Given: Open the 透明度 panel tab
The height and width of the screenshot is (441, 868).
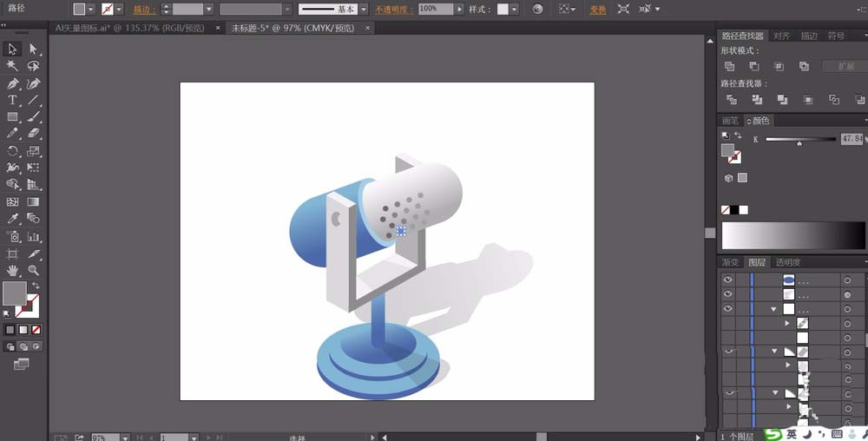Looking at the screenshot, I should tap(788, 262).
